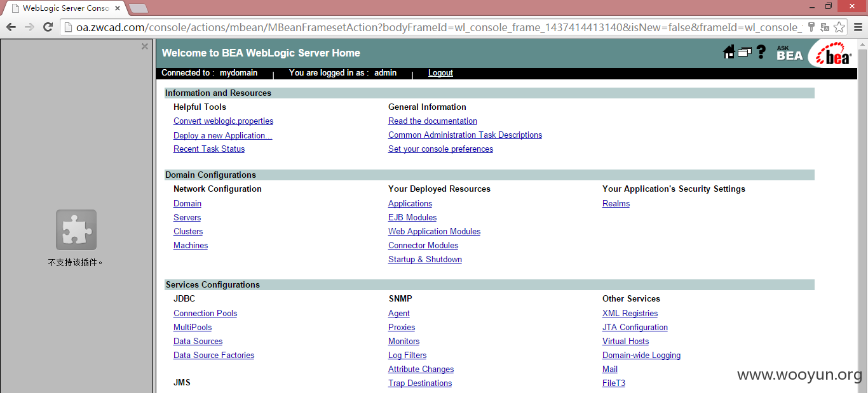Open the JTA Configuration link
Image resolution: width=868 pixels, height=393 pixels.
[x=635, y=327]
